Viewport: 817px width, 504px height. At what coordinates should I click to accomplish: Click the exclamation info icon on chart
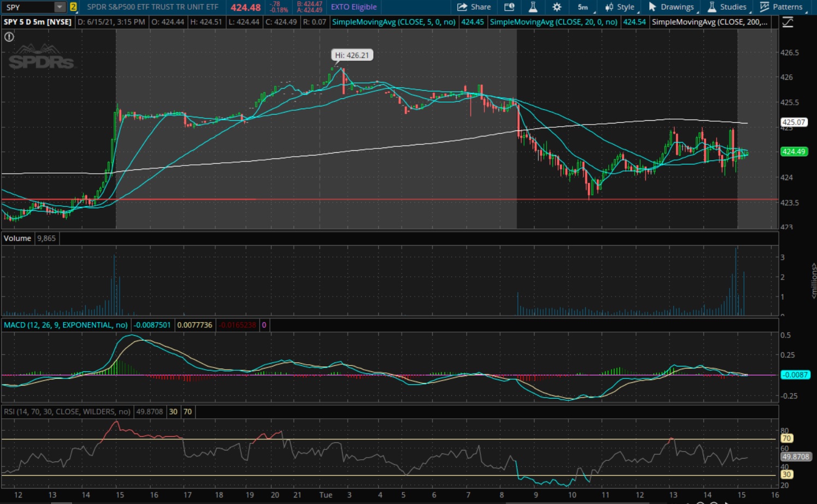(x=9, y=37)
